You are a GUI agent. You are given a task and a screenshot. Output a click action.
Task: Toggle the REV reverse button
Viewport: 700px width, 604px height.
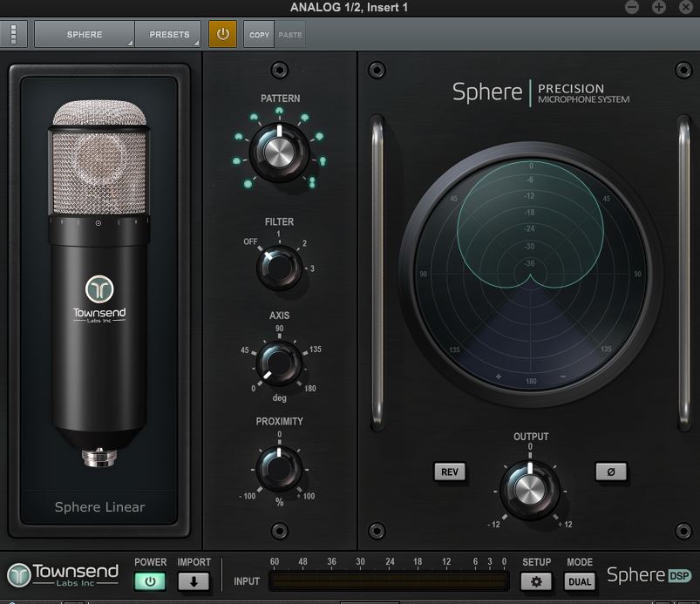pyautogui.click(x=450, y=472)
